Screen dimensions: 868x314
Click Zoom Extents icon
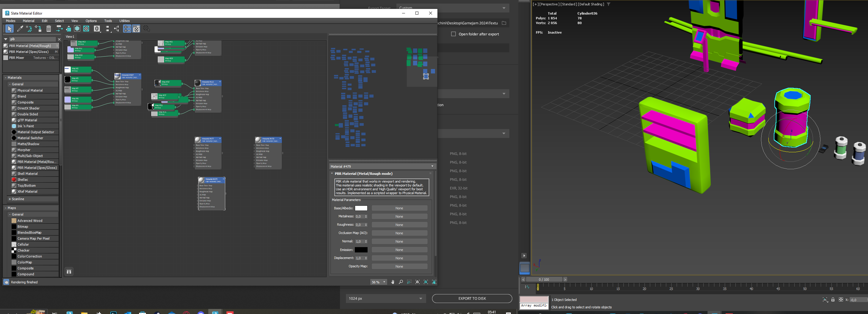[418, 282]
